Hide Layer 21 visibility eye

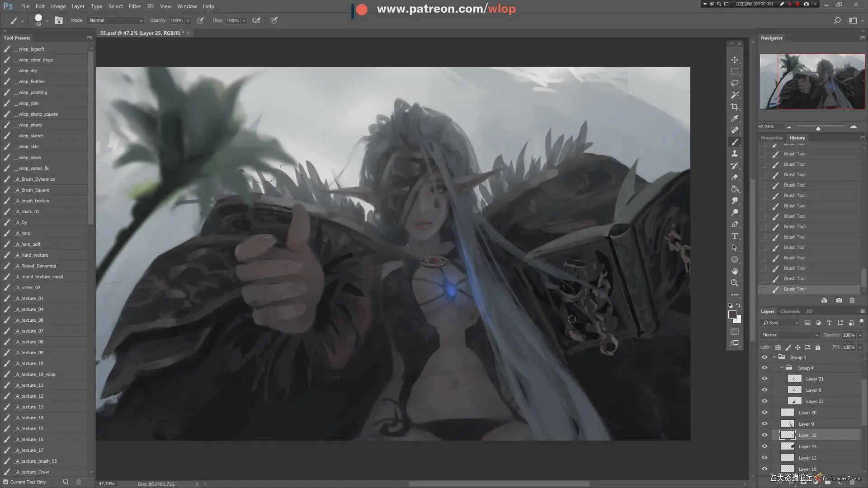click(764, 379)
